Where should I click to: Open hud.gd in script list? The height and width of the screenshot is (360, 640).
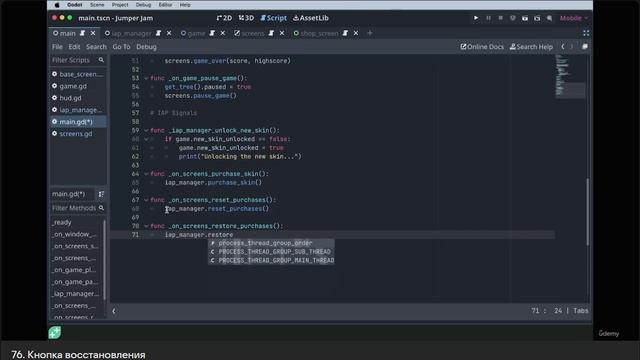(78, 98)
